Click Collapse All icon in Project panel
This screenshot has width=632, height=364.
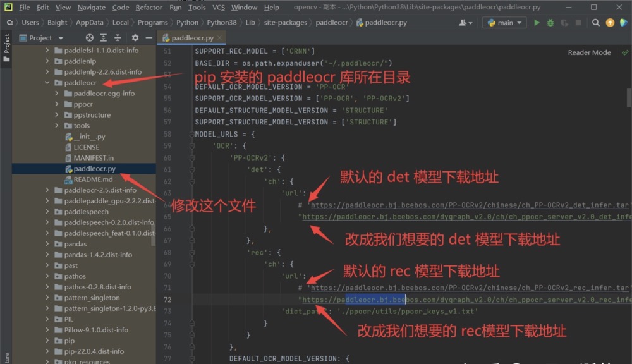pyautogui.click(x=118, y=38)
